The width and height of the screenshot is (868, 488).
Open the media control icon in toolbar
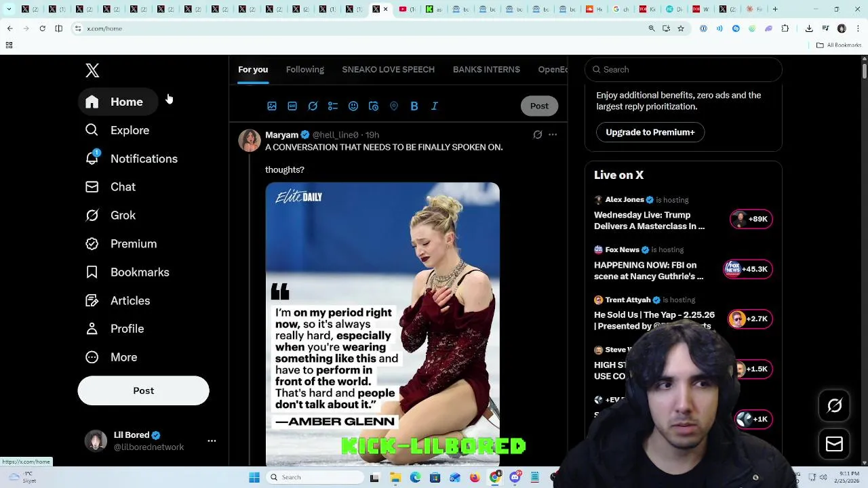[825, 28]
